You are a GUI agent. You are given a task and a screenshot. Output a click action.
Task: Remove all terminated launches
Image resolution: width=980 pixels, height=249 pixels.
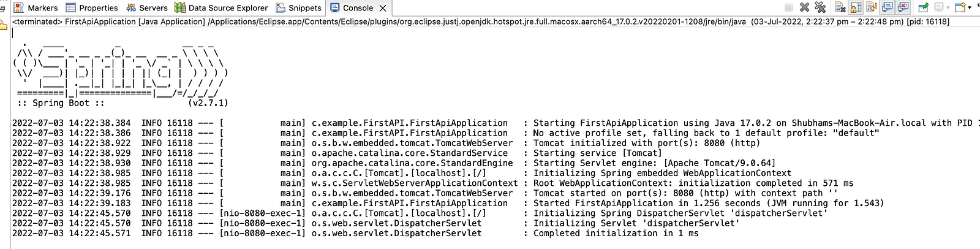click(x=820, y=7)
